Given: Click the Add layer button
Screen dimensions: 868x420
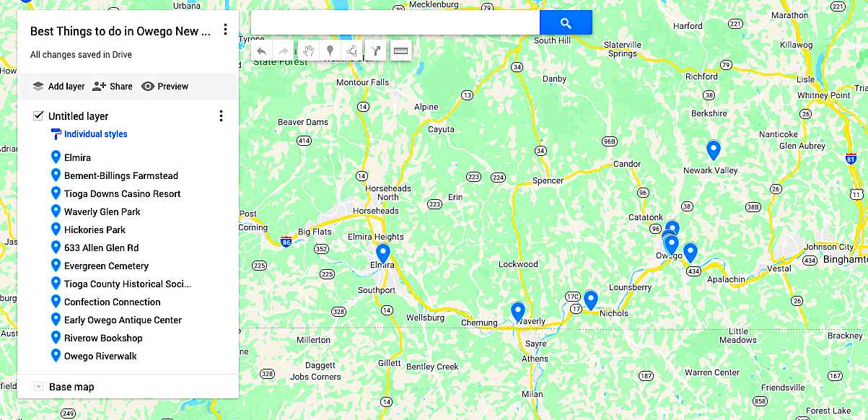Looking at the screenshot, I should pyautogui.click(x=58, y=86).
